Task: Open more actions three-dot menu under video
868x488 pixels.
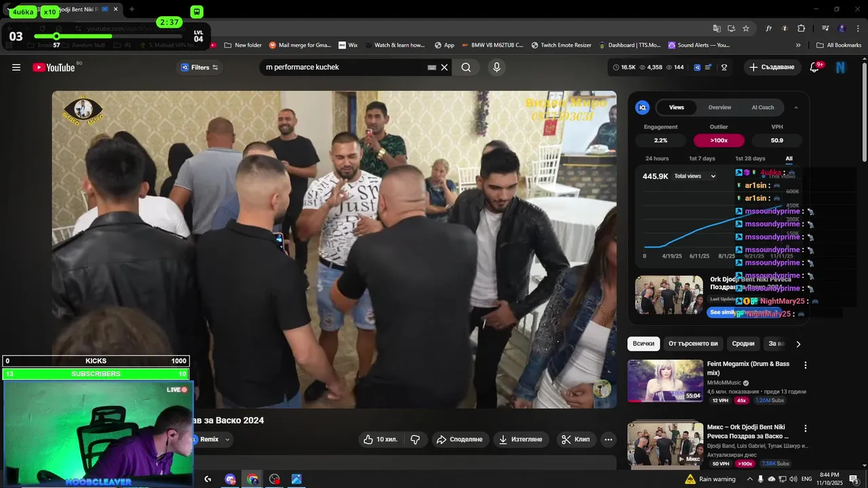Action: [x=608, y=439]
